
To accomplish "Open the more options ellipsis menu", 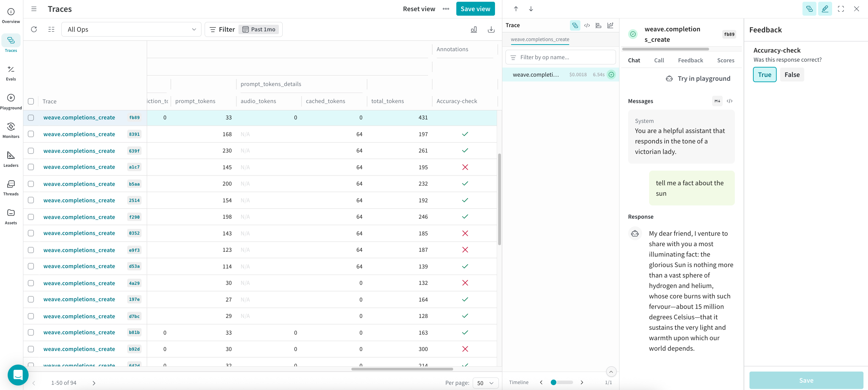I will tap(446, 9).
